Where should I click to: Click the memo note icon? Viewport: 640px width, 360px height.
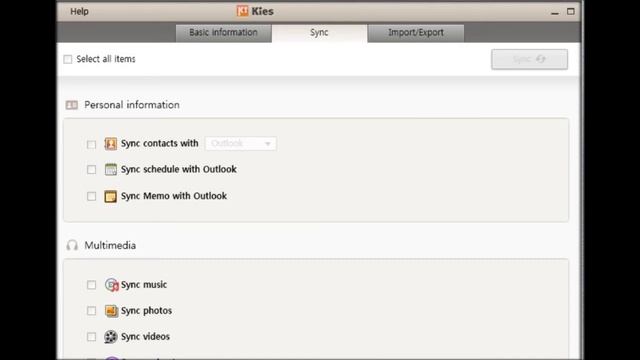pos(111,196)
